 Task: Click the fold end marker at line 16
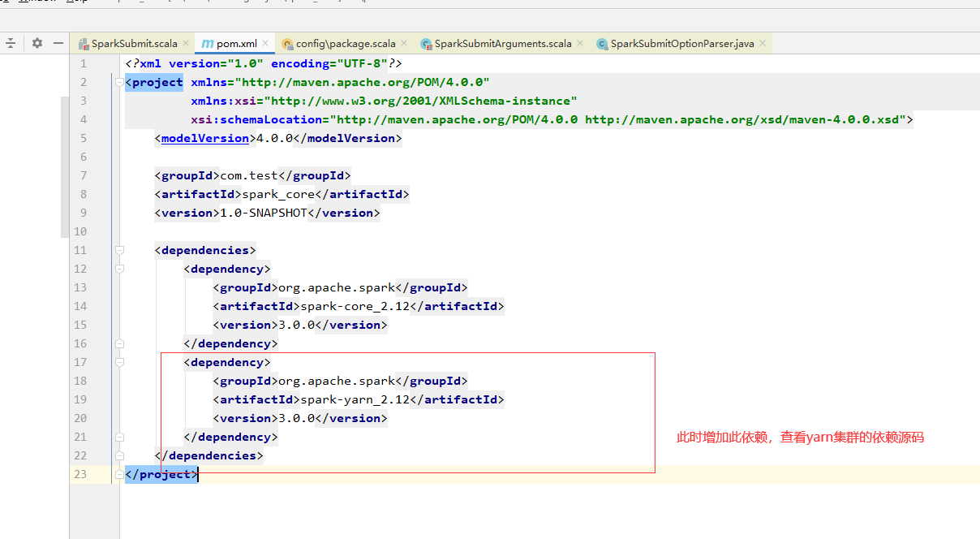pos(119,343)
